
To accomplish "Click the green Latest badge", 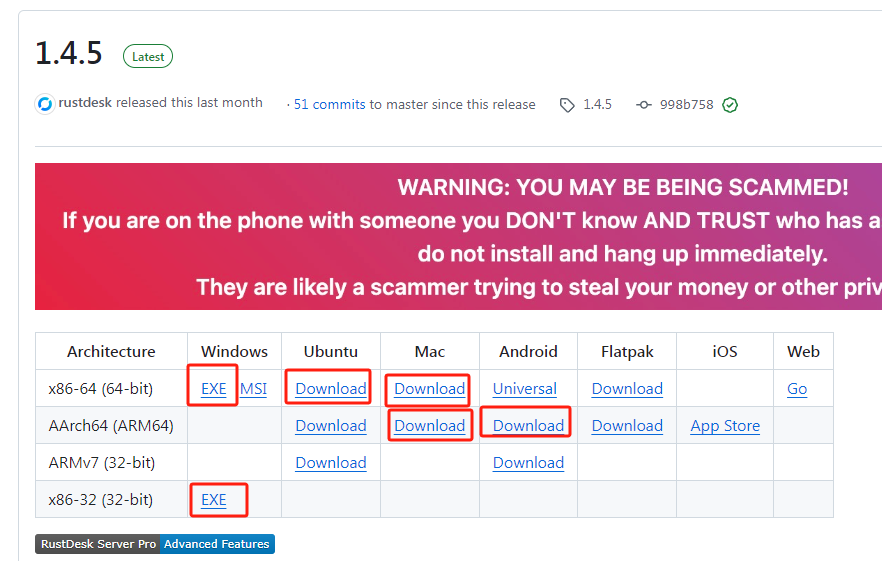I will click(148, 57).
